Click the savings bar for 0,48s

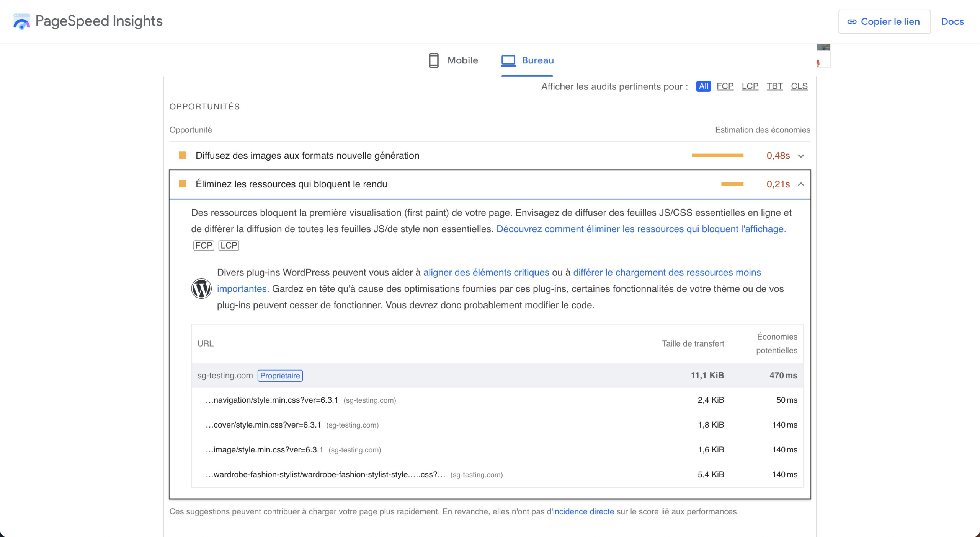(718, 155)
